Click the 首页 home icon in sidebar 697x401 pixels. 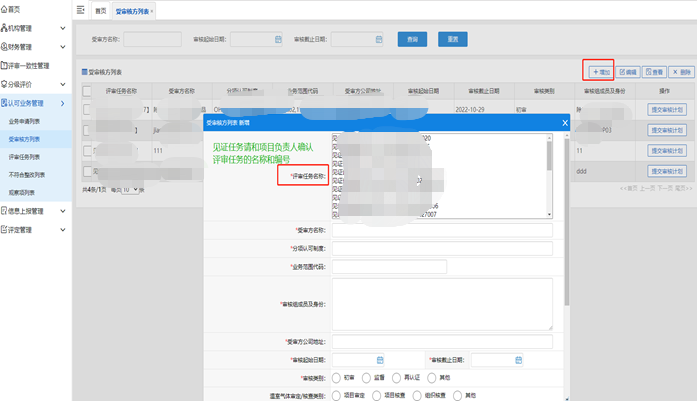point(4,9)
